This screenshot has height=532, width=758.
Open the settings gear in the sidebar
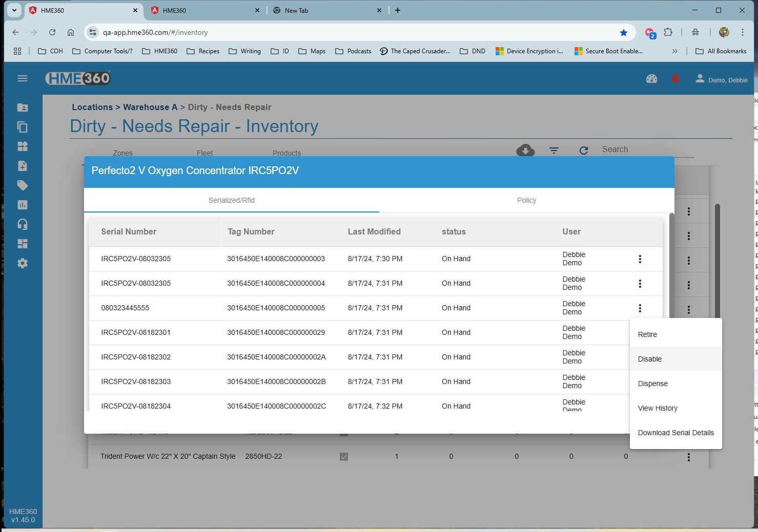[x=22, y=263]
